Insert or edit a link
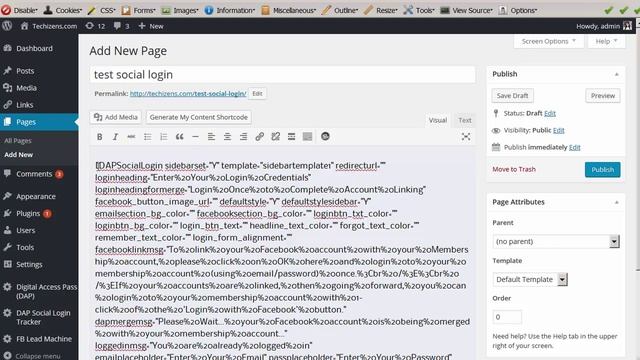Screen dimensions: 640x360 point(260,137)
